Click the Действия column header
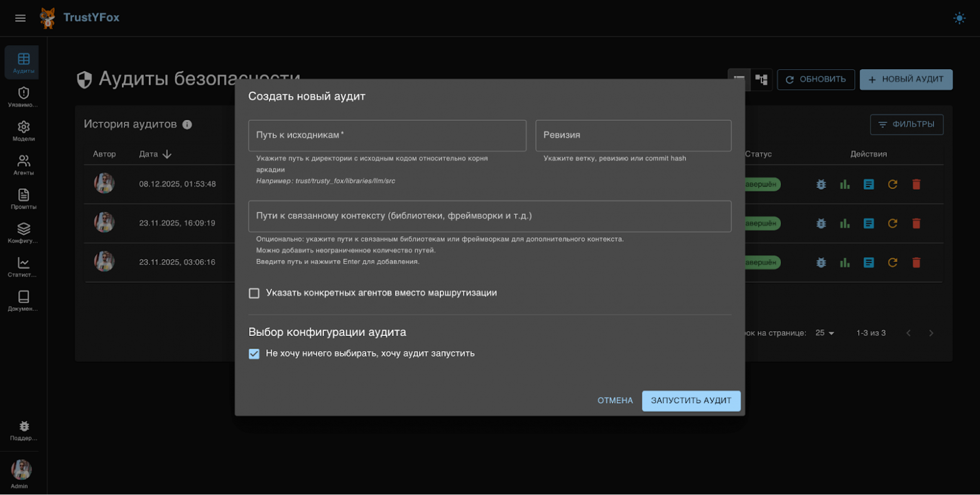Viewport: 980px width, 495px height. pyautogui.click(x=869, y=154)
